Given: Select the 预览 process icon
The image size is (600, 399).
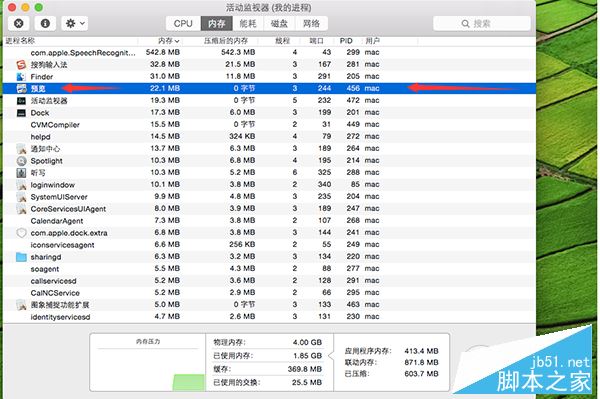Looking at the screenshot, I should pyautogui.click(x=21, y=88).
